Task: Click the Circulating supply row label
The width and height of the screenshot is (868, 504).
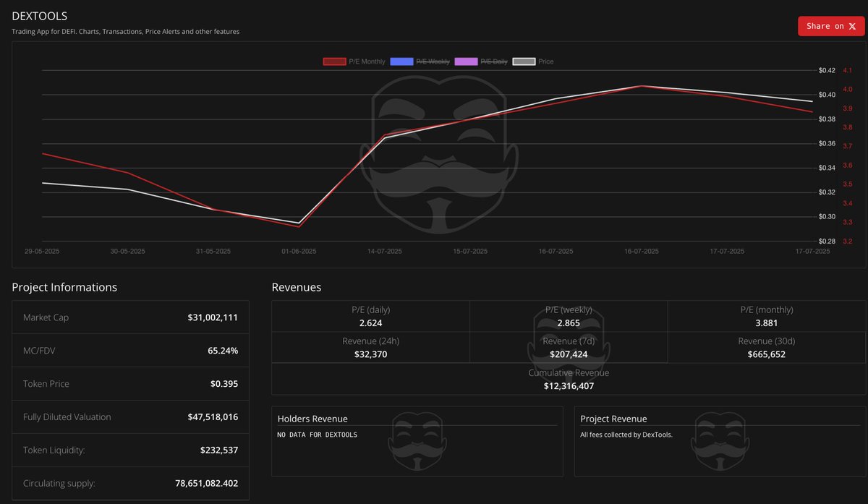Action: coord(59,484)
